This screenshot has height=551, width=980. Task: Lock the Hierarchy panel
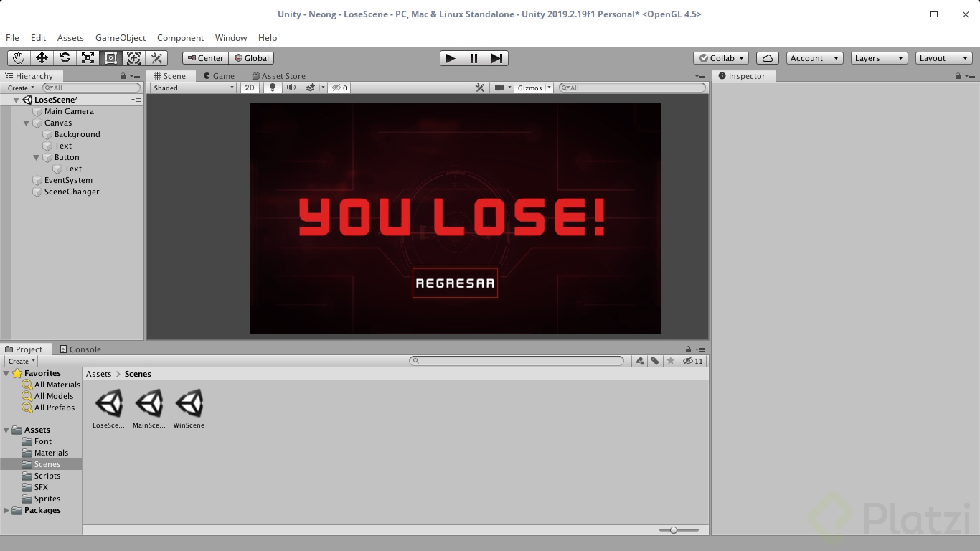123,76
